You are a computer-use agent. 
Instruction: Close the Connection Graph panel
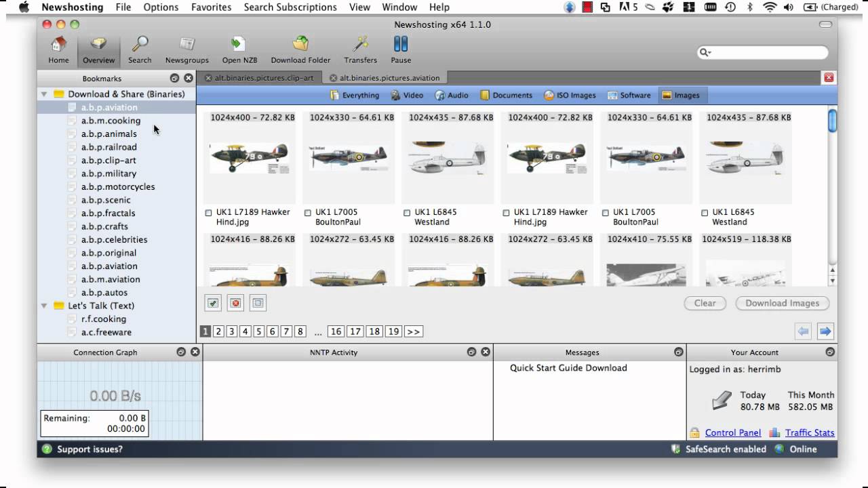point(195,352)
